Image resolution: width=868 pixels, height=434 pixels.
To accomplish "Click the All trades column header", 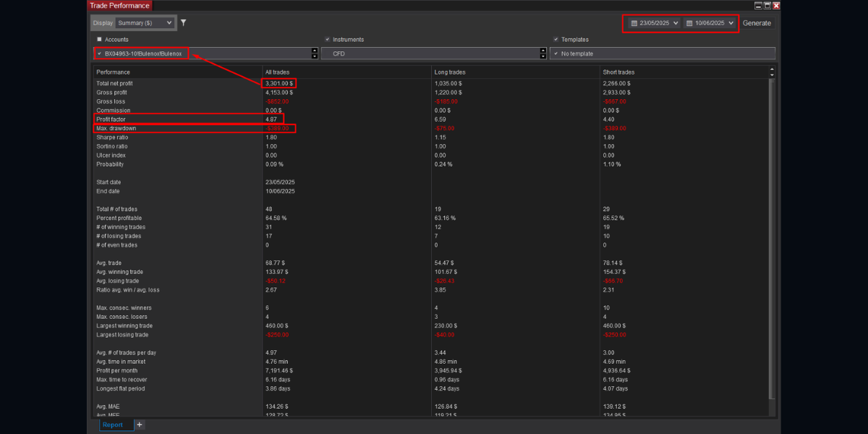I will [278, 72].
